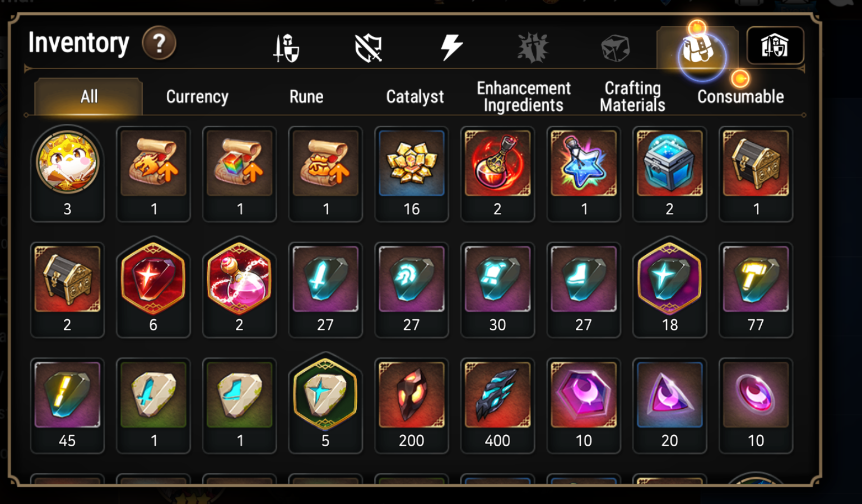Select the red potion flask item

(x=497, y=174)
